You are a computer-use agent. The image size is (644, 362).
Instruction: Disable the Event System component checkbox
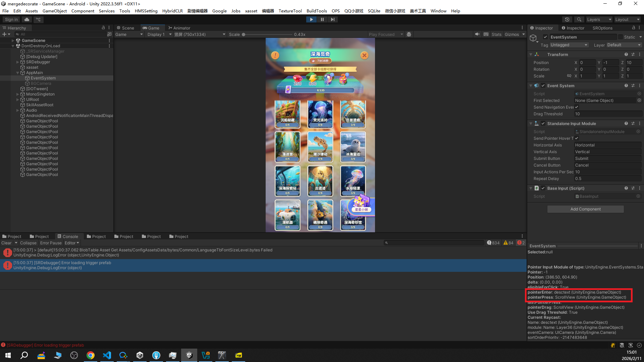tap(543, 85)
